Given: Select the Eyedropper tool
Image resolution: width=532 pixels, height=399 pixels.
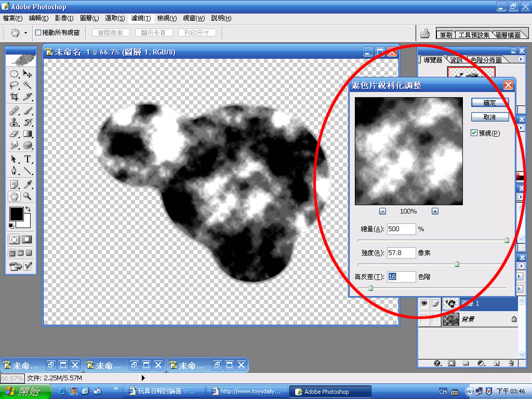Looking at the screenshot, I should (28, 184).
